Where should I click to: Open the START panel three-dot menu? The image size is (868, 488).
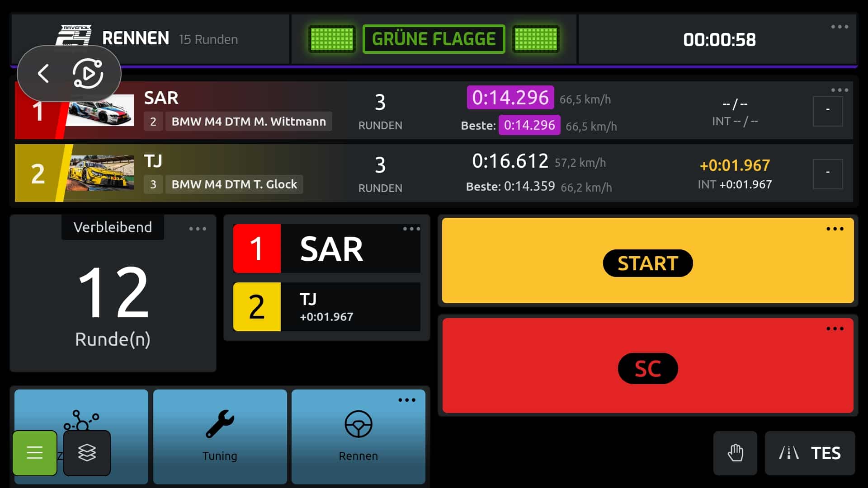click(835, 229)
